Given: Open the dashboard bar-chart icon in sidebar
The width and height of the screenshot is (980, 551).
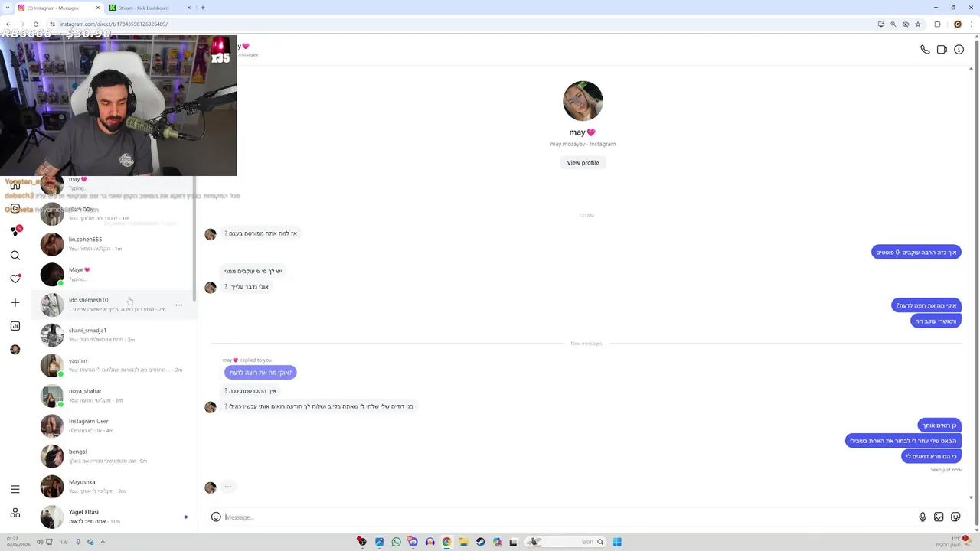Looking at the screenshot, I should 15,326.
